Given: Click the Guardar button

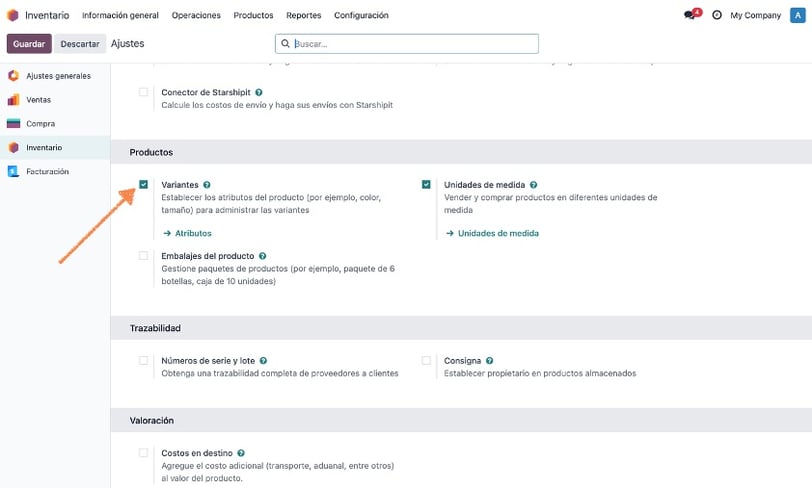Looking at the screenshot, I should click(x=29, y=44).
